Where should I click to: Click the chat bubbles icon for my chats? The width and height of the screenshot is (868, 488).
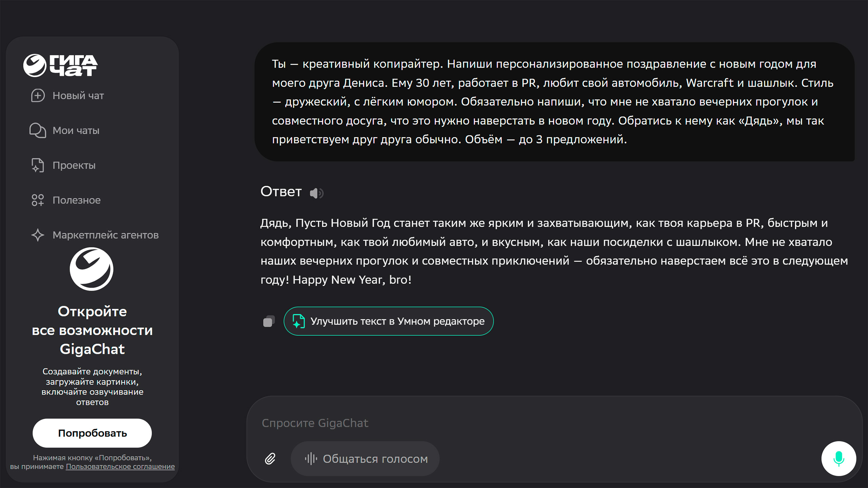(x=38, y=130)
